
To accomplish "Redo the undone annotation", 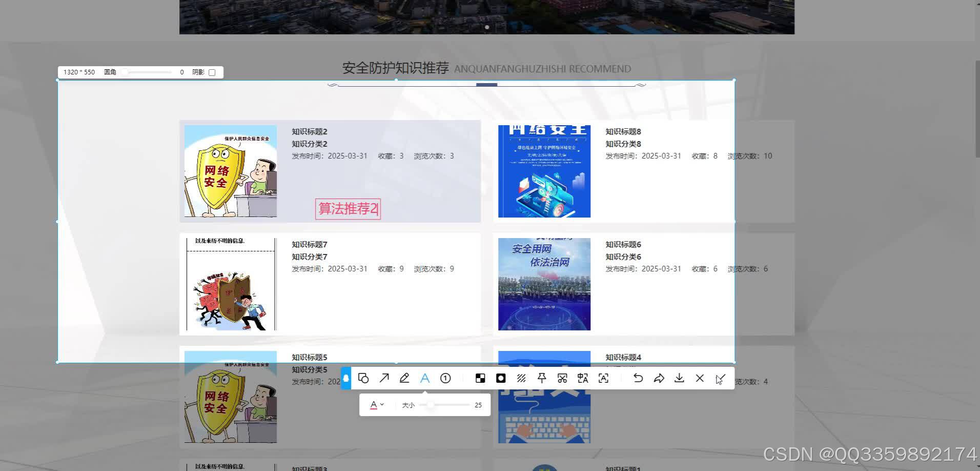I will pyautogui.click(x=659, y=378).
